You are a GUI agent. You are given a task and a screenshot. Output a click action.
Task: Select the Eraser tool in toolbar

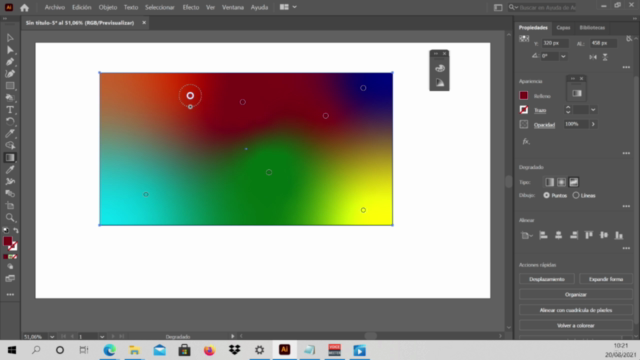(10, 133)
